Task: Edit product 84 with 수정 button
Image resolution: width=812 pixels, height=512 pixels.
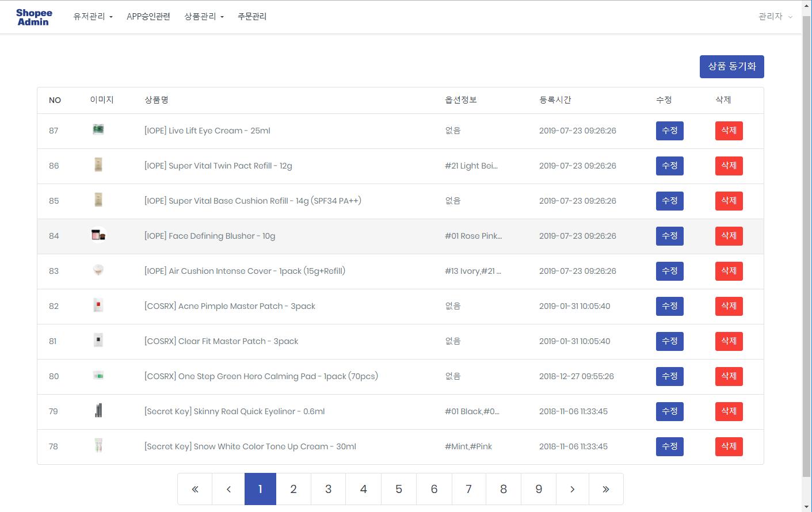Action: (x=669, y=236)
